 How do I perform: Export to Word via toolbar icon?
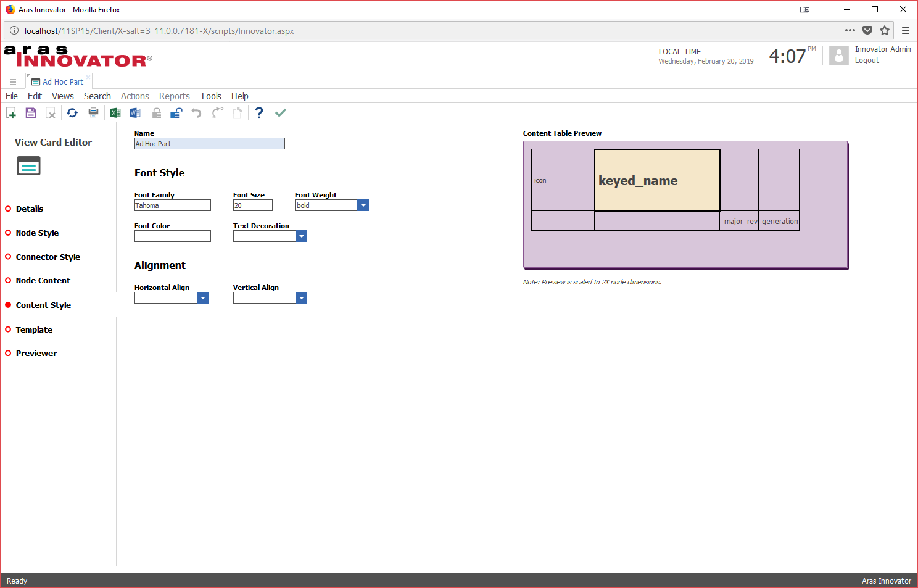click(135, 112)
